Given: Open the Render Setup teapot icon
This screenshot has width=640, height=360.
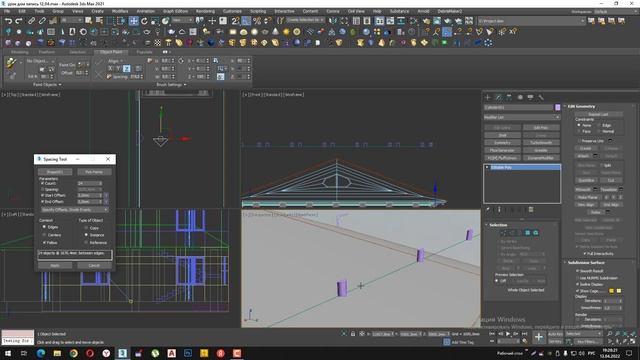Looking at the screenshot, I should click(427, 21).
